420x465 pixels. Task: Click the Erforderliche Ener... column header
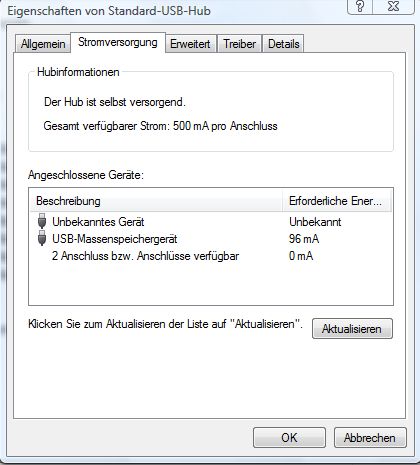tap(337, 201)
